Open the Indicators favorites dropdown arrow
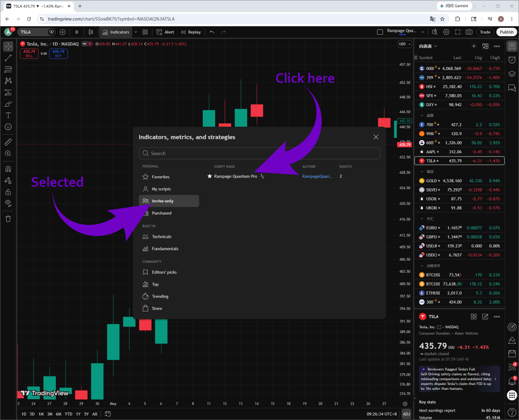519x420 pixels. tap(136, 32)
